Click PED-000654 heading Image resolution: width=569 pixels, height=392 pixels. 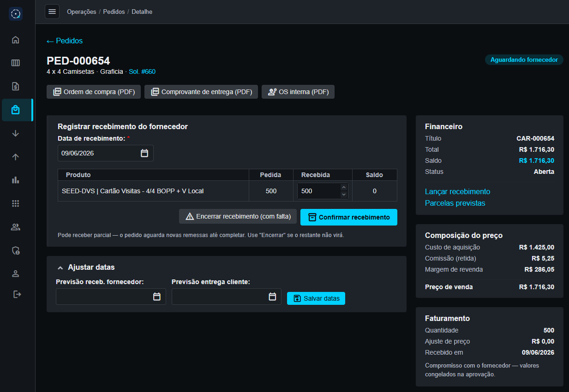tap(78, 61)
